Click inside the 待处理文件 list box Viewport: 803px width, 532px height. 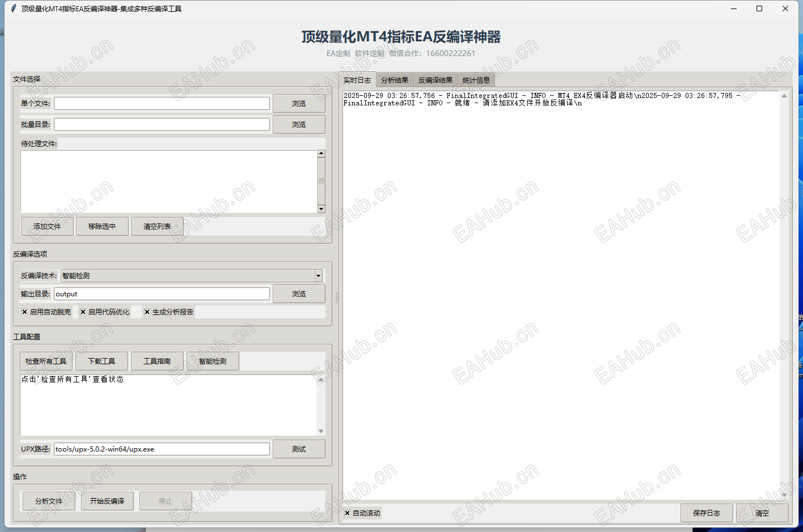[168, 181]
